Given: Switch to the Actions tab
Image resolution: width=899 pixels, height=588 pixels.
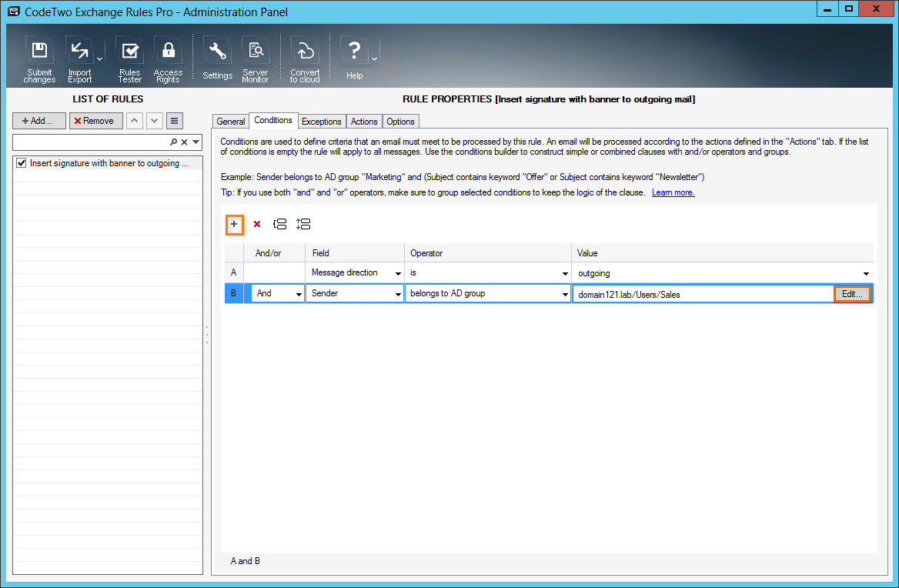Looking at the screenshot, I should pyautogui.click(x=364, y=122).
